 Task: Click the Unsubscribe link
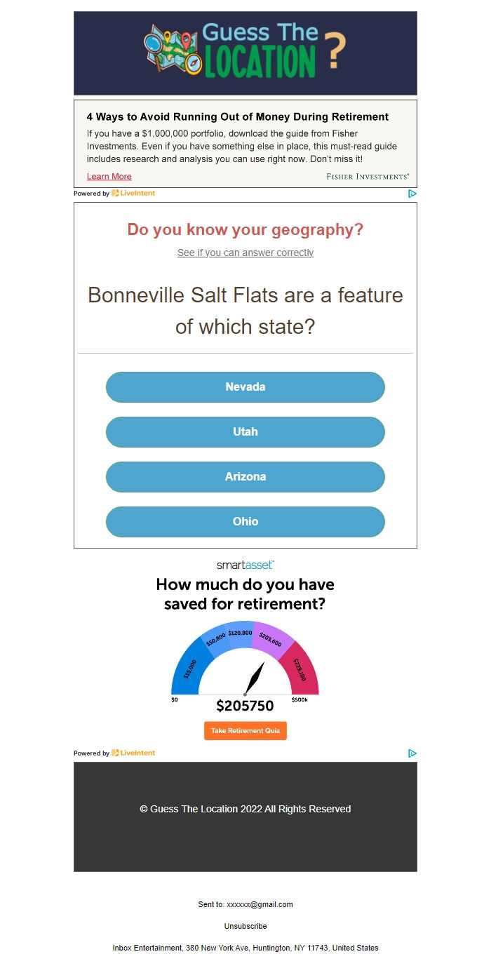coord(245,926)
